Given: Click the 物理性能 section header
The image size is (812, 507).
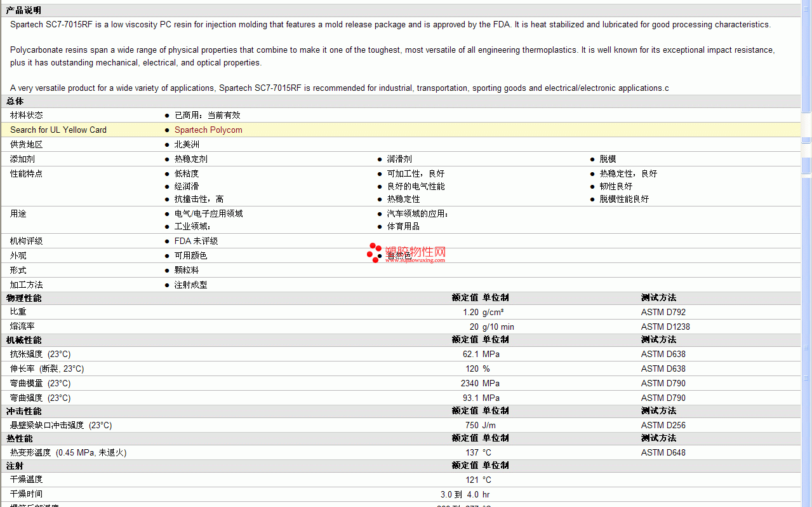Looking at the screenshot, I should (24, 298).
